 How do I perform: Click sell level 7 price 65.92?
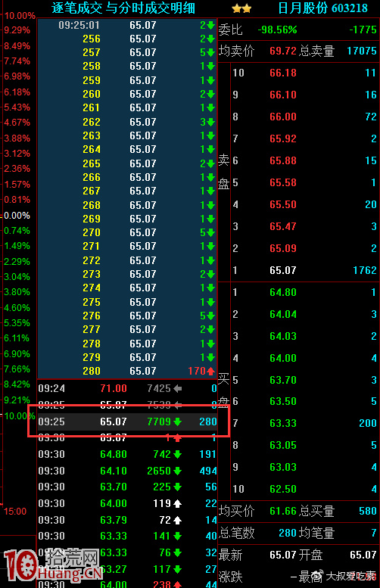click(283, 138)
